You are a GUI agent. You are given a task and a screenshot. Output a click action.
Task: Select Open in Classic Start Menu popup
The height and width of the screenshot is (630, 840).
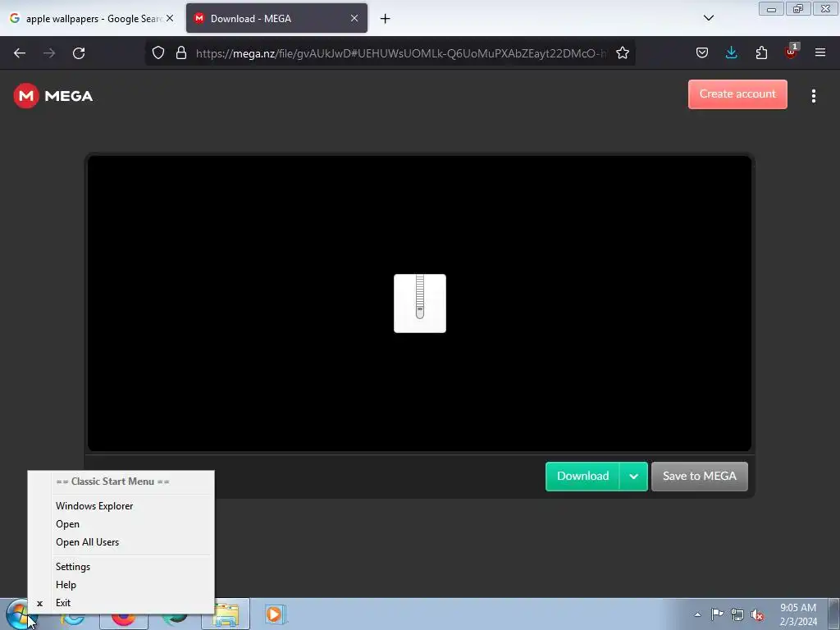tap(121, 524)
